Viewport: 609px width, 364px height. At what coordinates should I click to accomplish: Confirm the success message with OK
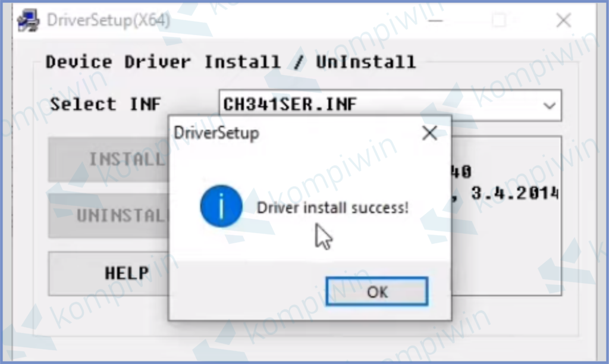tap(376, 291)
